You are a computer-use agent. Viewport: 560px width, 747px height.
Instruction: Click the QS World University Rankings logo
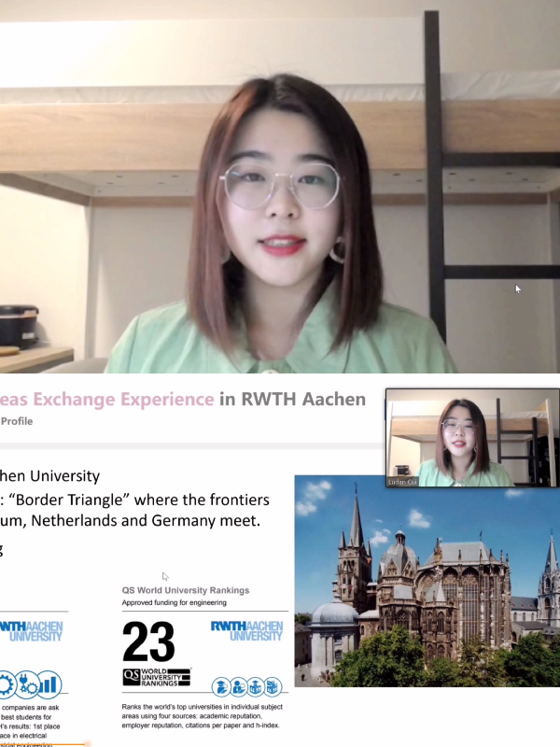157,677
